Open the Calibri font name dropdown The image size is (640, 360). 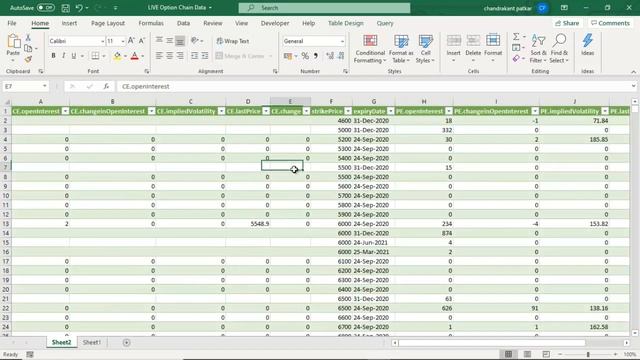pos(102,41)
